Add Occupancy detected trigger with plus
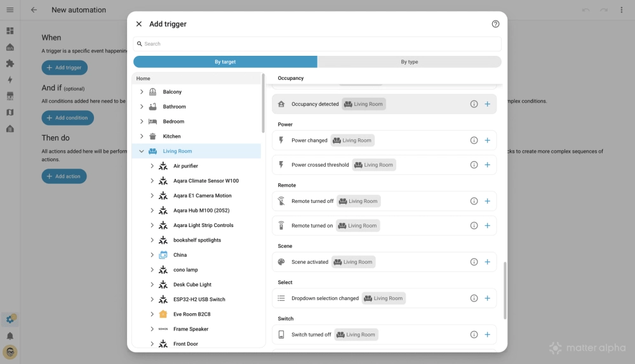 pos(488,104)
